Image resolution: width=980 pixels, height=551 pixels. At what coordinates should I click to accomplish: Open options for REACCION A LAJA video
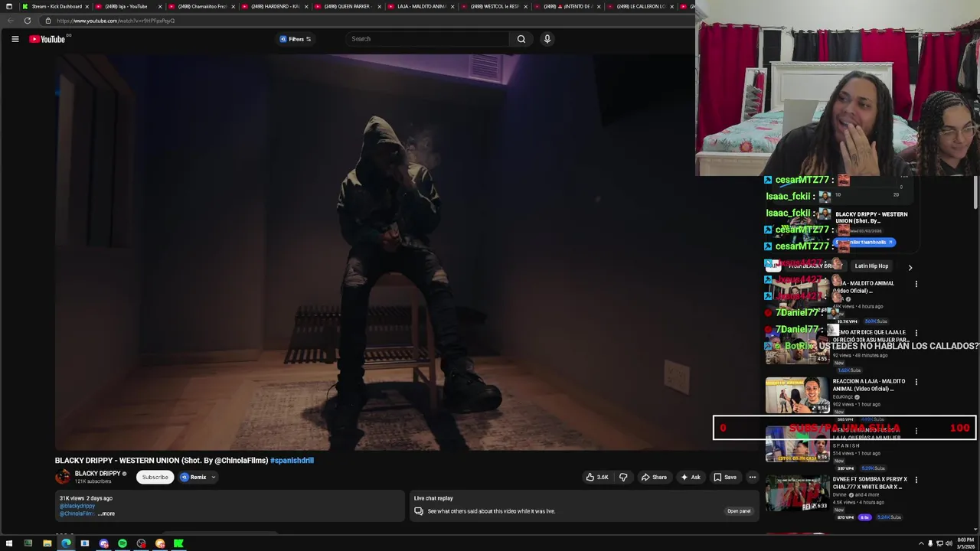coord(916,382)
